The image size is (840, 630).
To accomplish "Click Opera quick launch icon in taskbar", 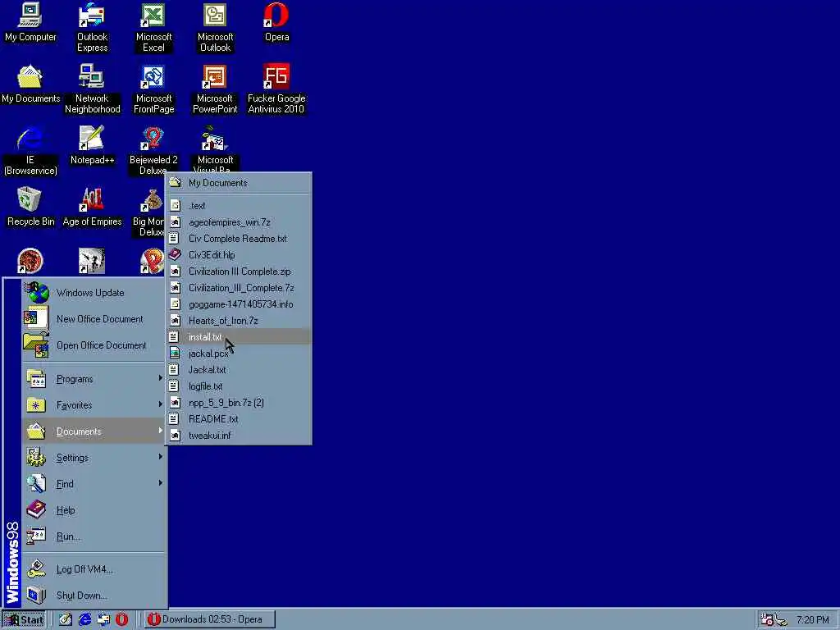I will pos(122,619).
